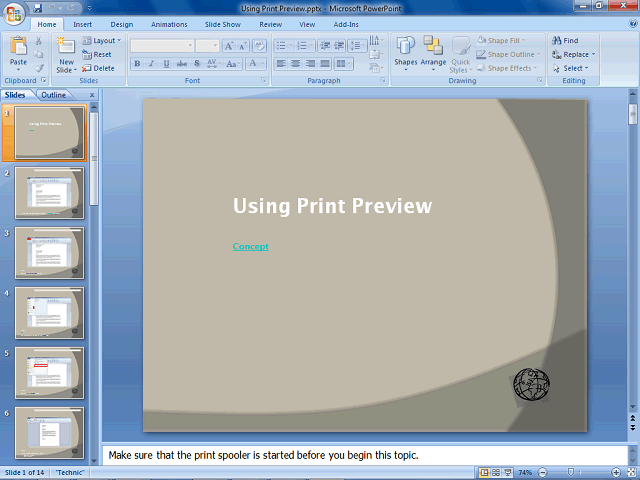Open the Review ribbon tab

[271, 24]
